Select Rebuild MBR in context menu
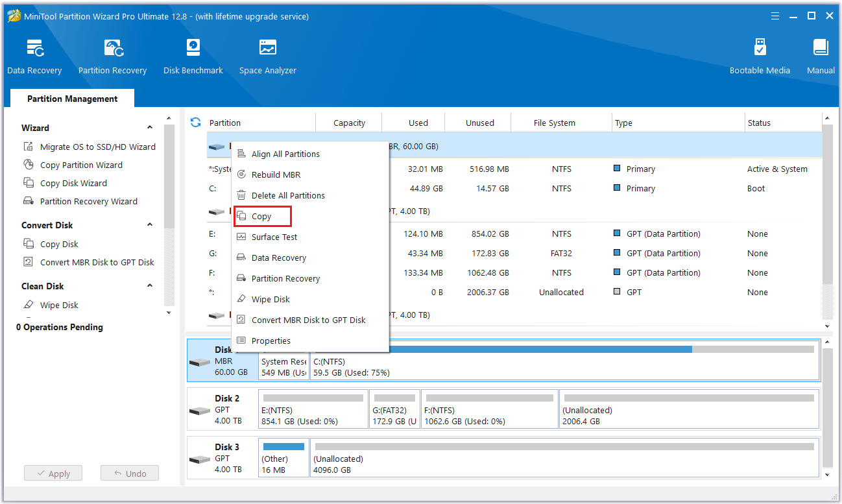Viewport: 842px width, 504px height. 310,174
